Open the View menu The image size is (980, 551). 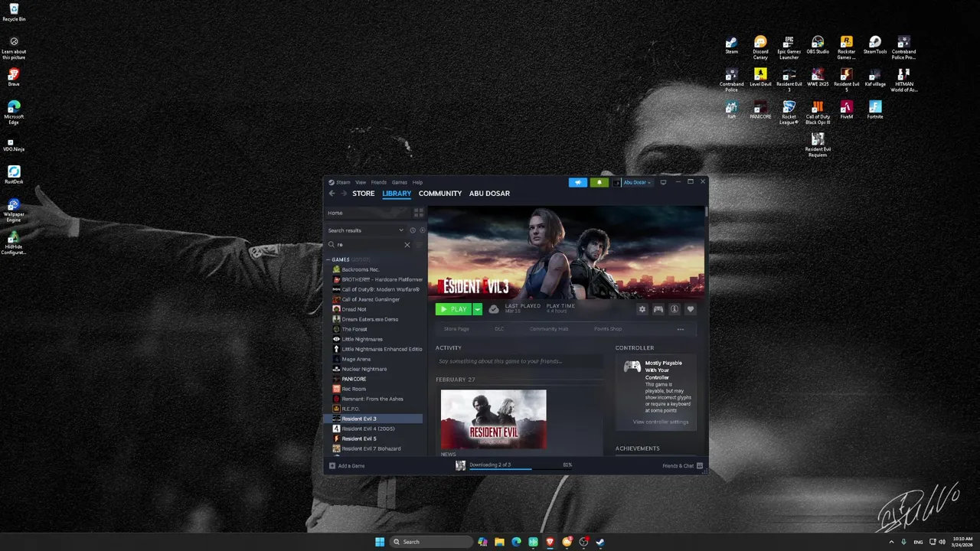361,182
